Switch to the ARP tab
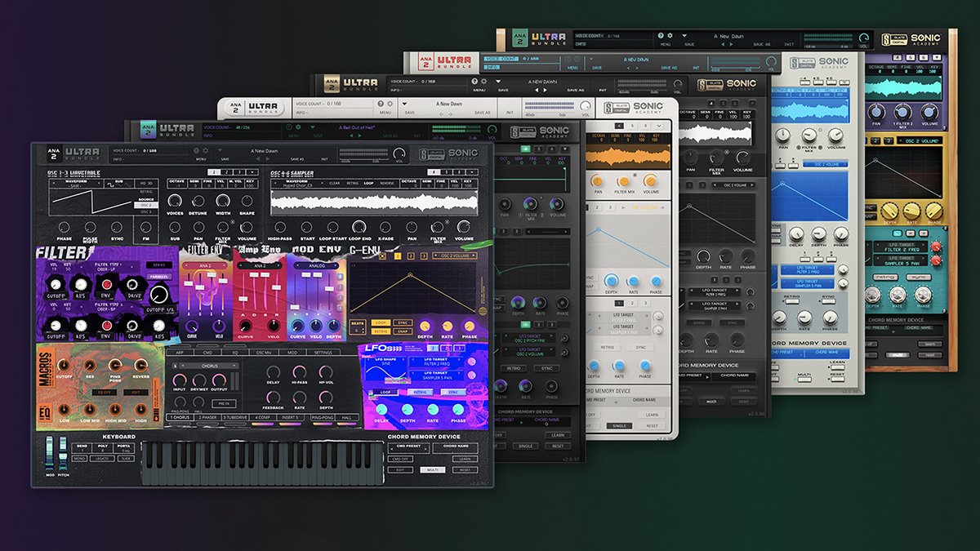This screenshot has width=980, height=551. coord(179,353)
